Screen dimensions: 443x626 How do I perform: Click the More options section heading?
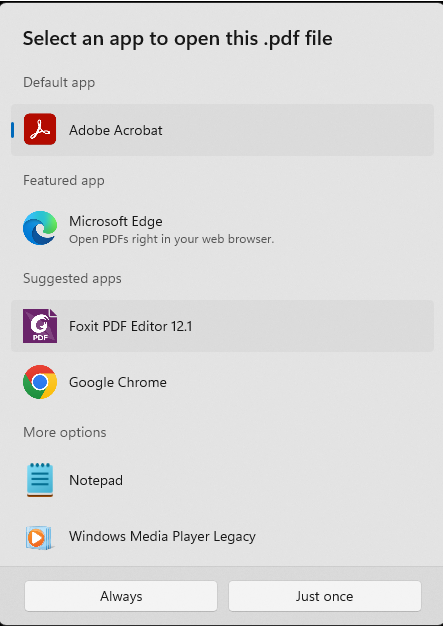[65, 432]
